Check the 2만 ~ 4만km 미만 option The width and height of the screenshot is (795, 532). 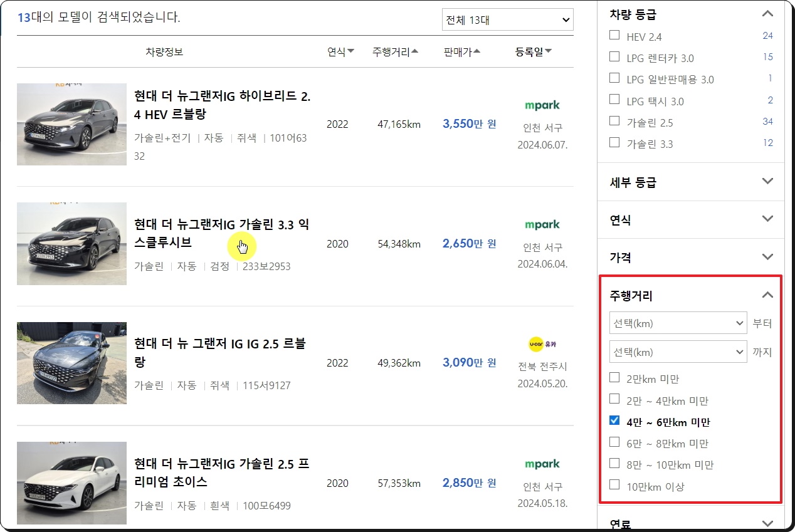point(614,400)
